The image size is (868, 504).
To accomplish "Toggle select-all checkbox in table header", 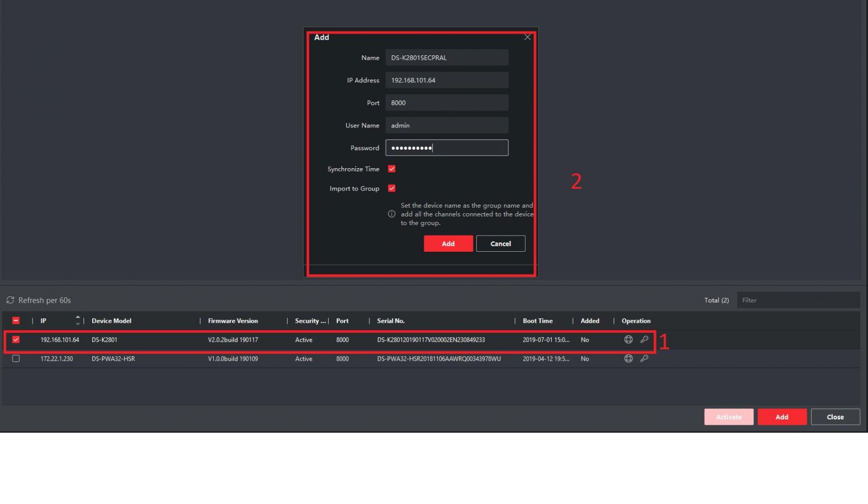I will point(16,321).
